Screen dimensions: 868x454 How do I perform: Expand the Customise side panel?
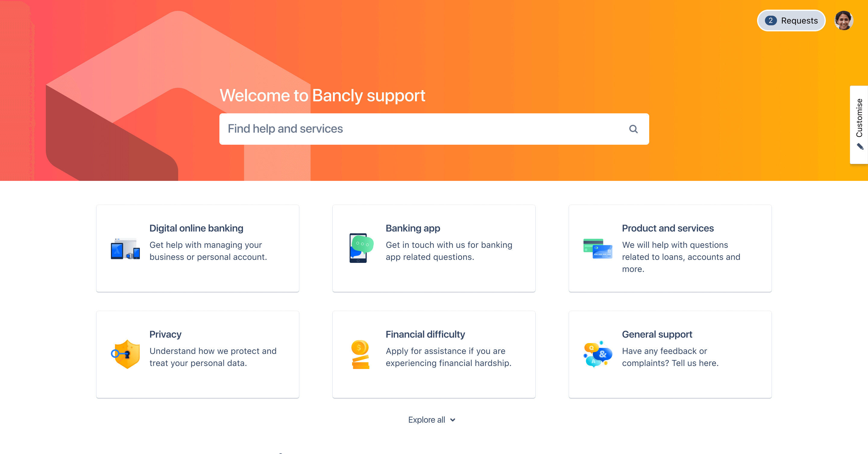[859, 123]
